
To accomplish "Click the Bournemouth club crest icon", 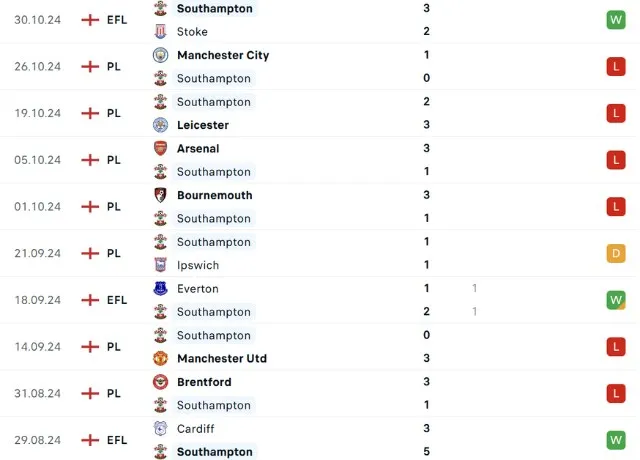I will point(160,195).
